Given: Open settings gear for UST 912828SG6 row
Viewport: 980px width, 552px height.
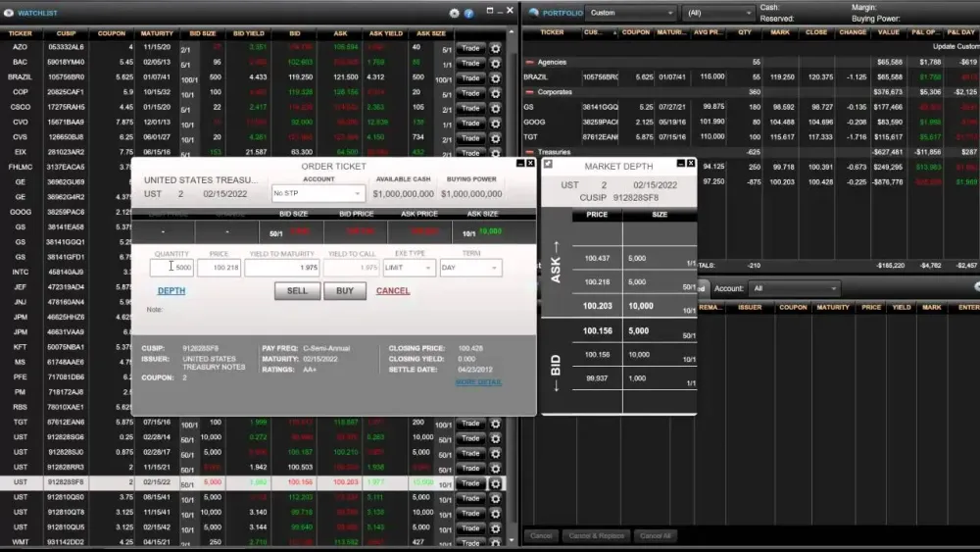Looking at the screenshot, I should coord(496,438).
